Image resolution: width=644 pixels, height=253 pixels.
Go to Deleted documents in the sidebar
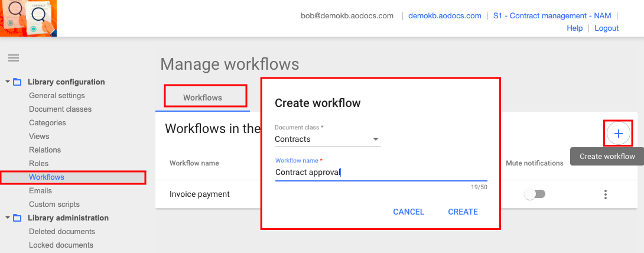(x=62, y=232)
